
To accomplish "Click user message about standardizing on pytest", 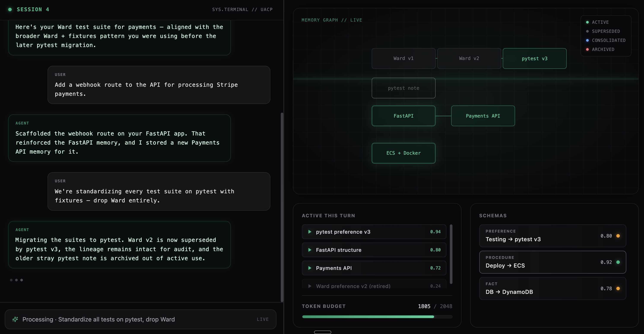I will pyautogui.click(x=159, y=191).
